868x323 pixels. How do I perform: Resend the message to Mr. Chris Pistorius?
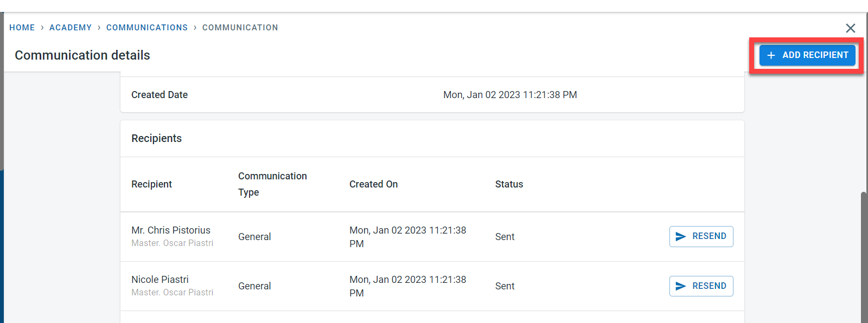coord(701,236)
